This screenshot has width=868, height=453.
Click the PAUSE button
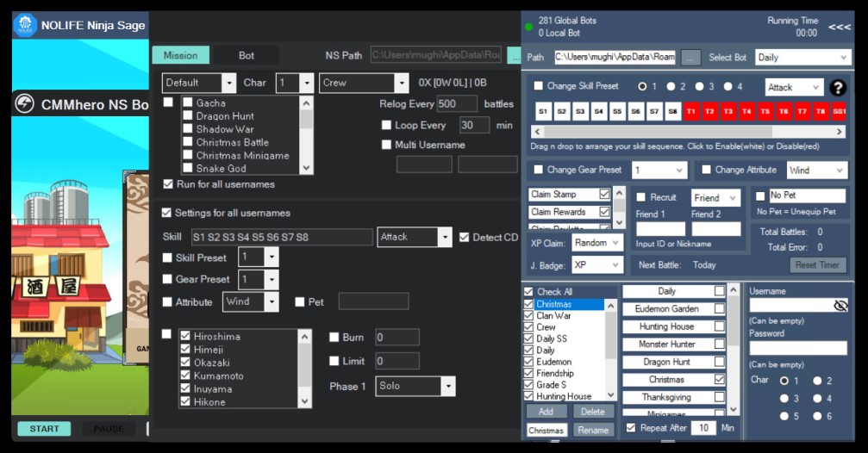pos(109,429)
